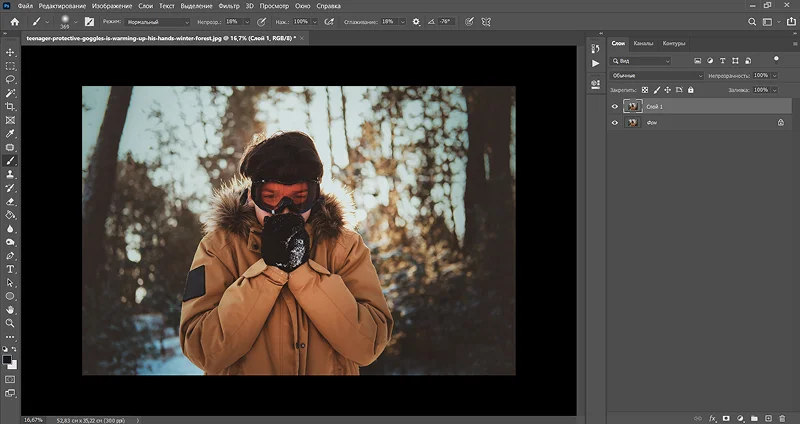The height and width of the screenshot is (424, 800).
Task: Select the Type tool
Action: pyautogui.click(x=10, y=269)
